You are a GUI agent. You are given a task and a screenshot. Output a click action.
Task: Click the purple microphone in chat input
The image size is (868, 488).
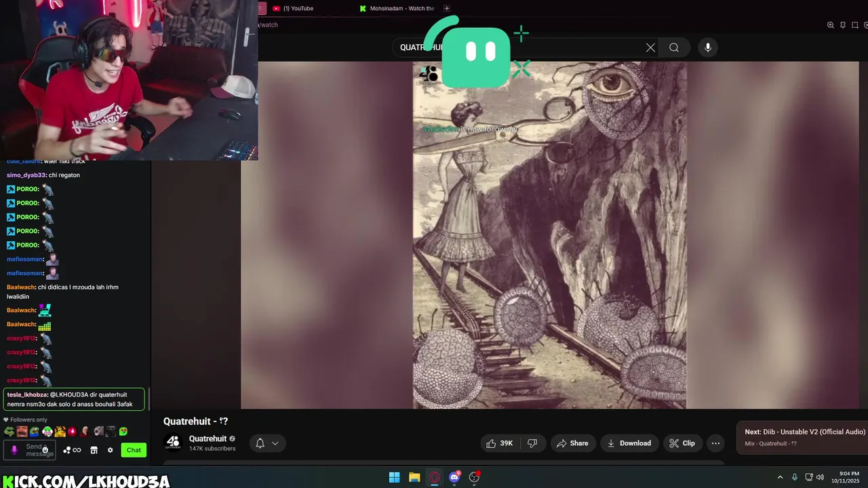click(14, 450)
